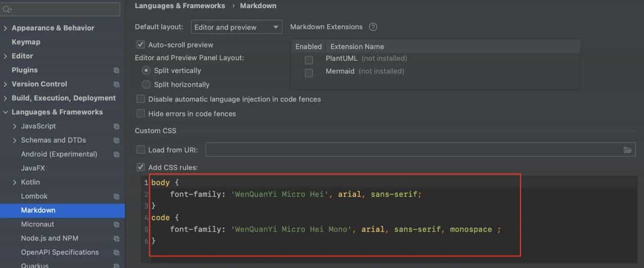Toggle the Auto-scroll preview checkbox

(141, 45)
